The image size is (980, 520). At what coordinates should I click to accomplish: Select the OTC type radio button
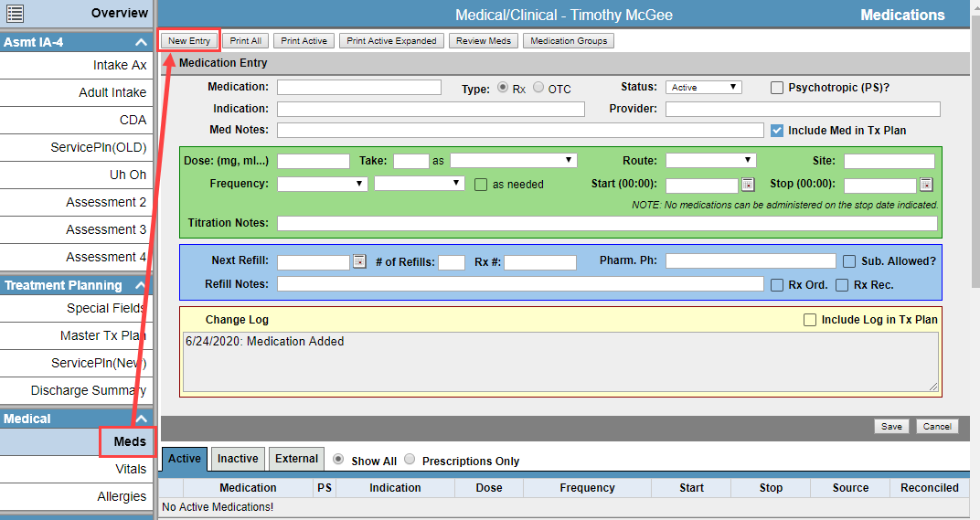point(538,88)
